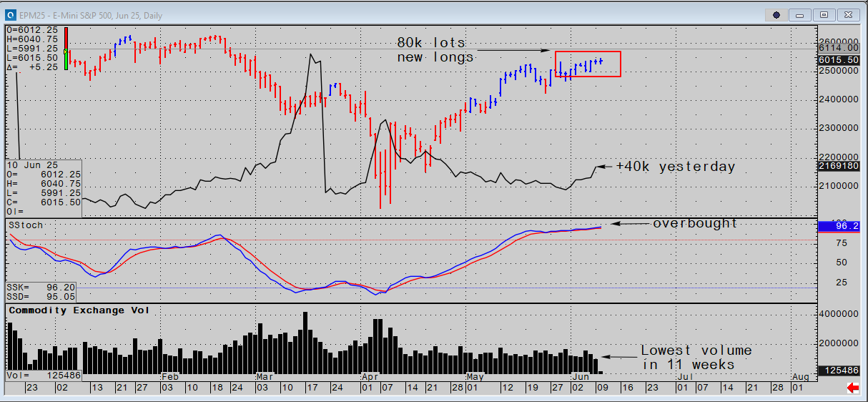Screen dimensions: 868x402
Task: Click the Jul label on time axis
Action: pos(684,376)
